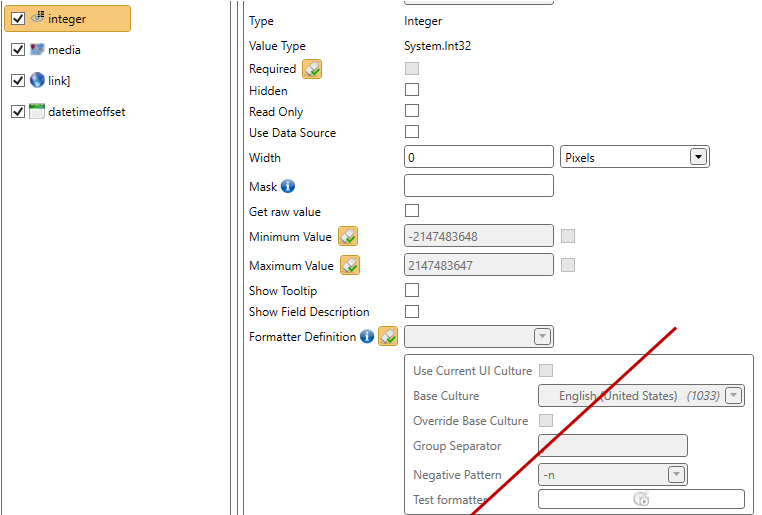The height and width of the screenshot is (515, 762).
Task: Click the media field icon
Action: pyautogui.click(x=37, y=49)
